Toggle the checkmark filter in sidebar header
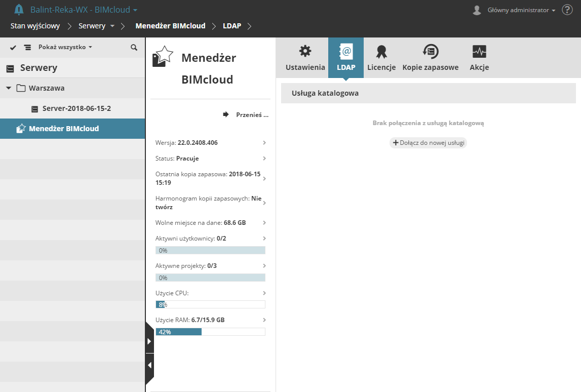The height and width of the screenshot is (392, 581). coord(13,47)
